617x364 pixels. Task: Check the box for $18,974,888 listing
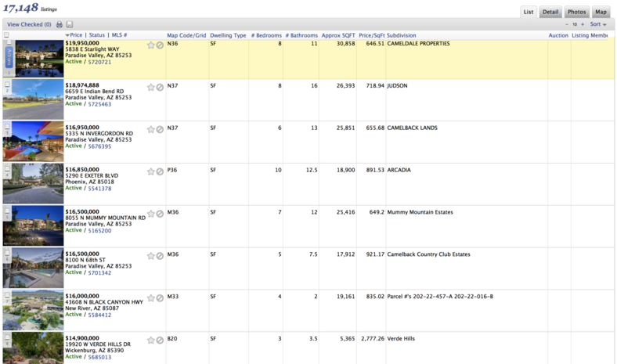7,84
